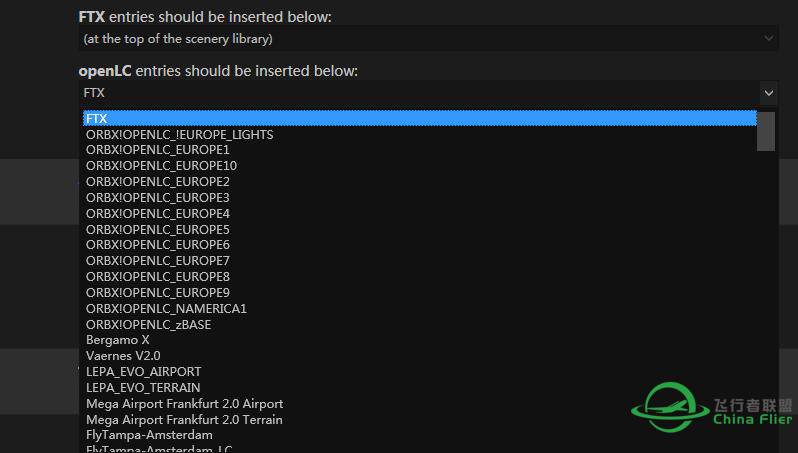Click the dropdown list scrollbar thumb

click(766, 131)
